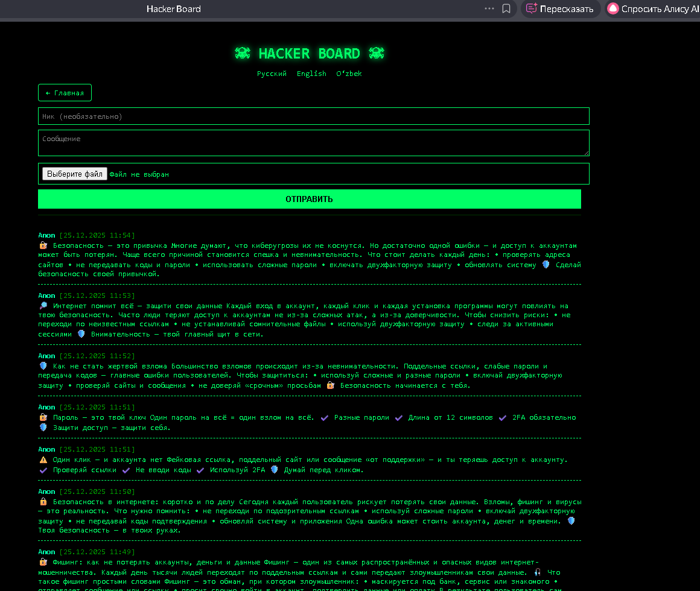The image size is (700, 591).
Task: Click timestamp [25.12.2025 11:54]
Action: coord(97,235)
